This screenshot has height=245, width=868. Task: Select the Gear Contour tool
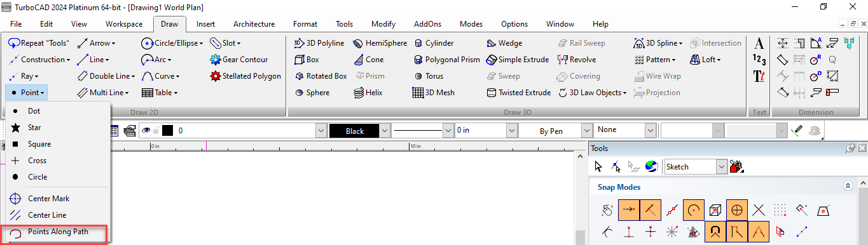pos(238,60)
